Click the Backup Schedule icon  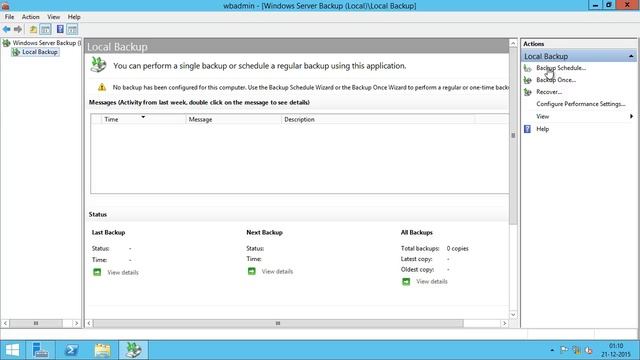528,68
